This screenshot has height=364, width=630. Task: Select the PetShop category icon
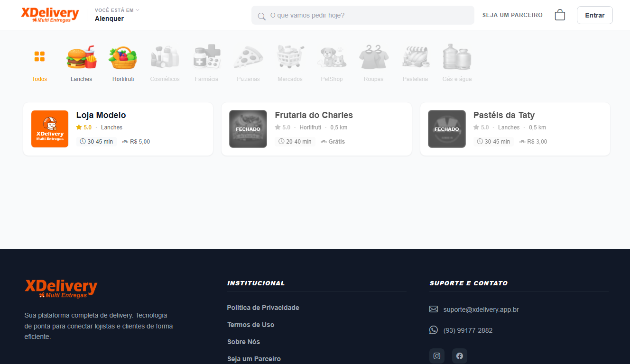[332, 58]
